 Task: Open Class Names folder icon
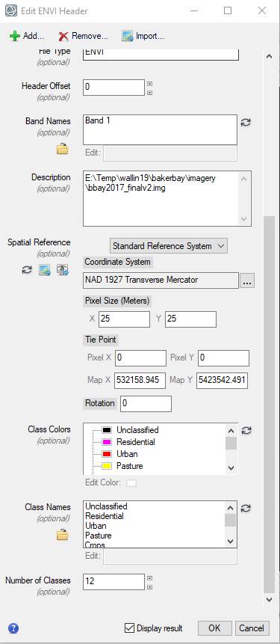[x=62, y=535]
